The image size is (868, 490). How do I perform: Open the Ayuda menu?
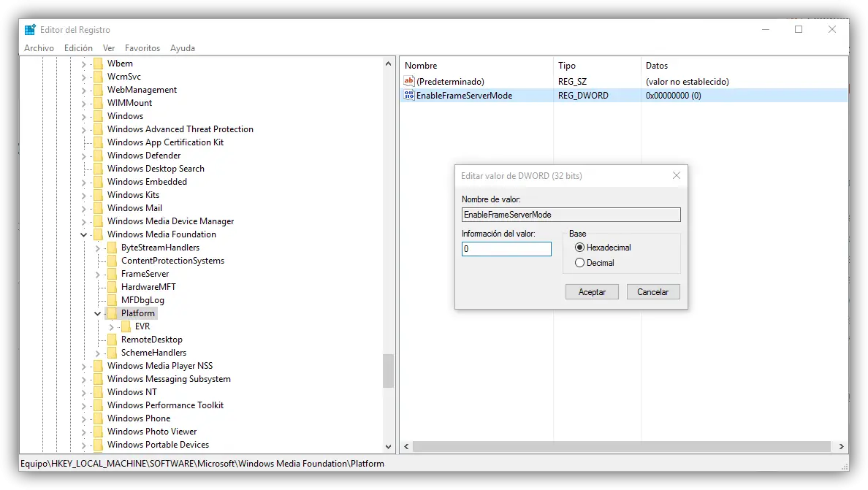(x=182, y=48)
